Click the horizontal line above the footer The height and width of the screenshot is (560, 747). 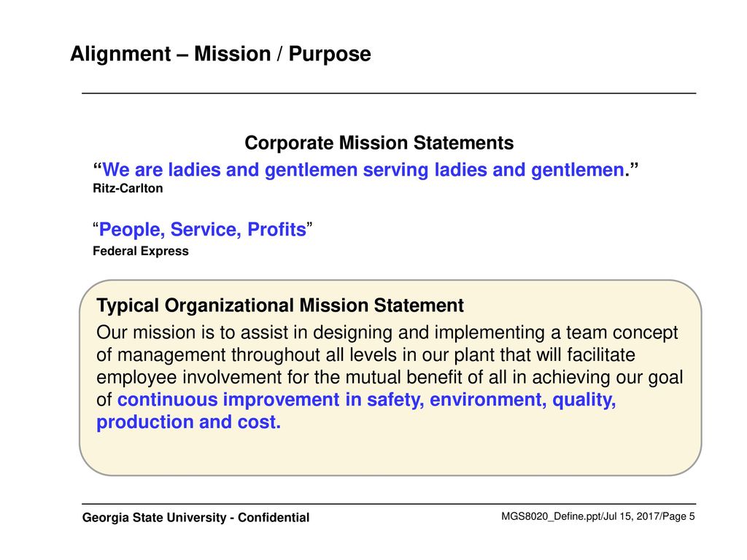point(389,504)
